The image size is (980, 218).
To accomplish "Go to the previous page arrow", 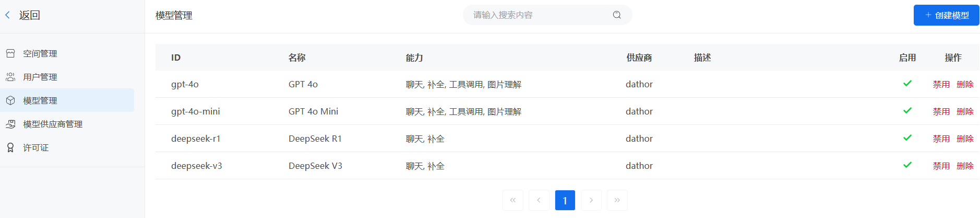I will coord(539,200).
